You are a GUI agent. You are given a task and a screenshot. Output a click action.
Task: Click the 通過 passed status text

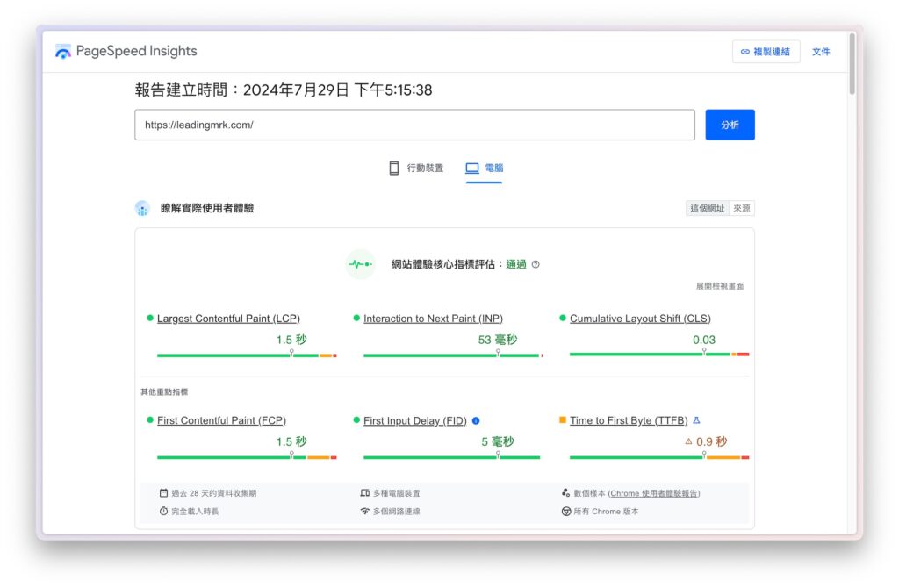click(516, 264)
